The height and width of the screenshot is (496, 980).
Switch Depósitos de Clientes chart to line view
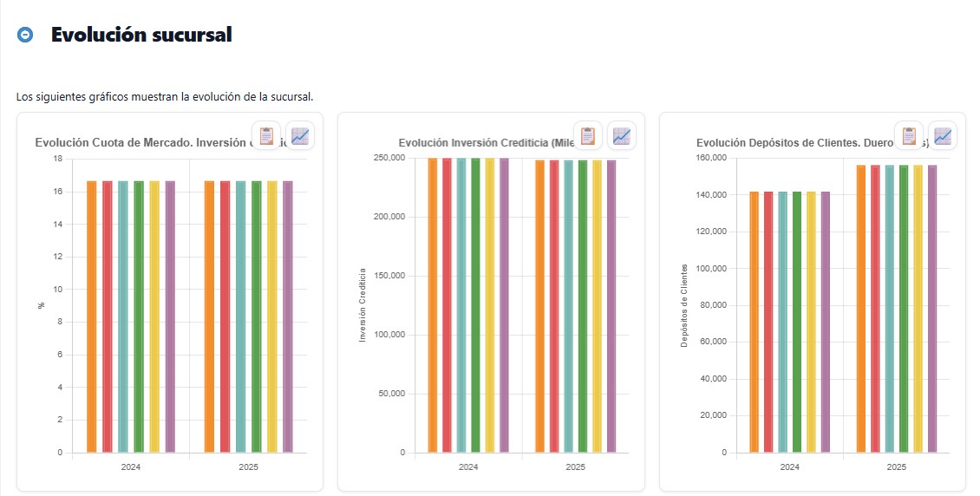click(943, 135)
